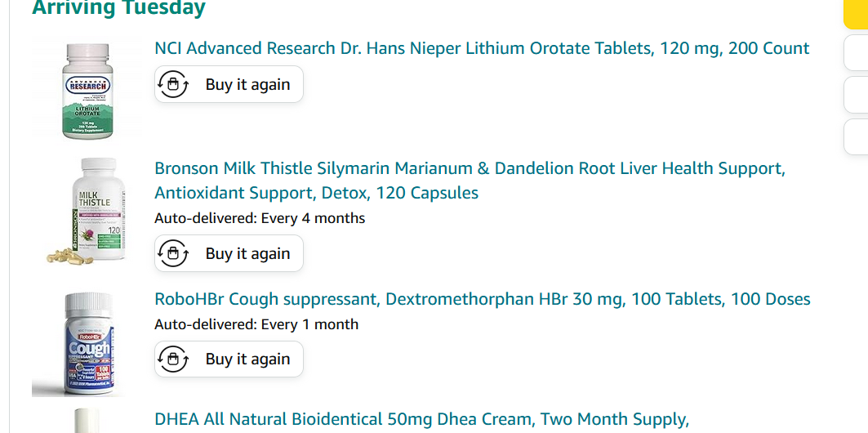Click the reorder icon for Lithium Orotate

(173, 84)
